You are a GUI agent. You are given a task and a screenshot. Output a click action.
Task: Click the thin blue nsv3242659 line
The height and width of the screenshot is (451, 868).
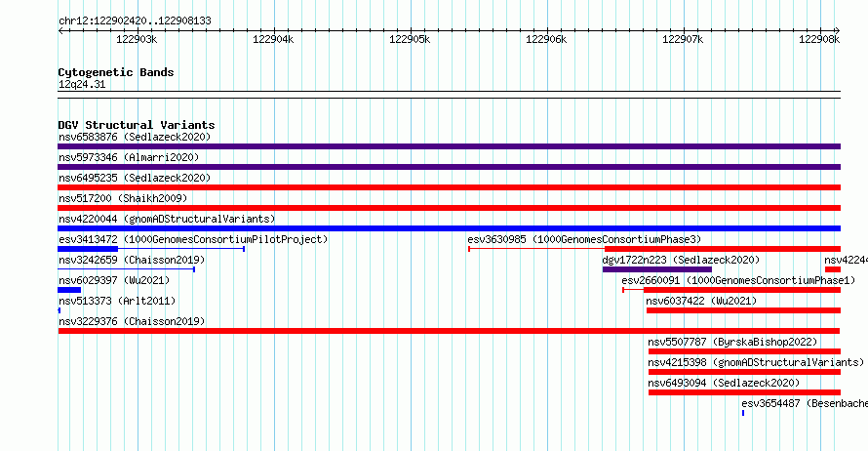tap(126, 269)
